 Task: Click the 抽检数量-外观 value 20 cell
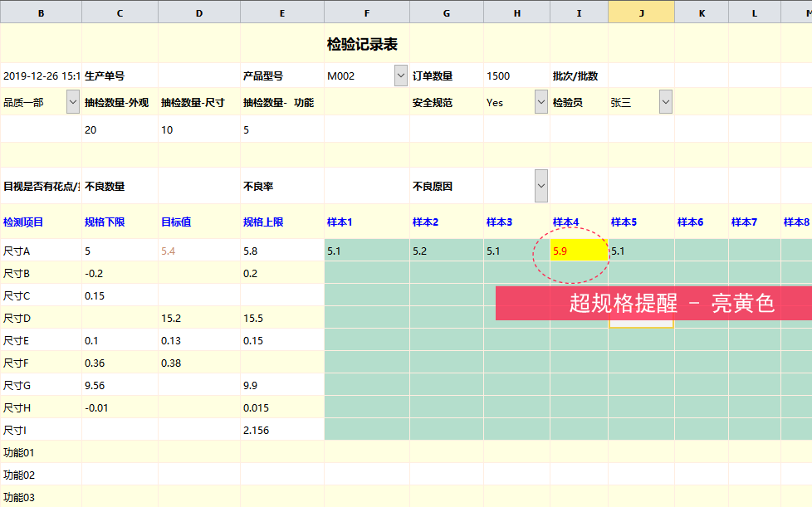tap(120, 130)
